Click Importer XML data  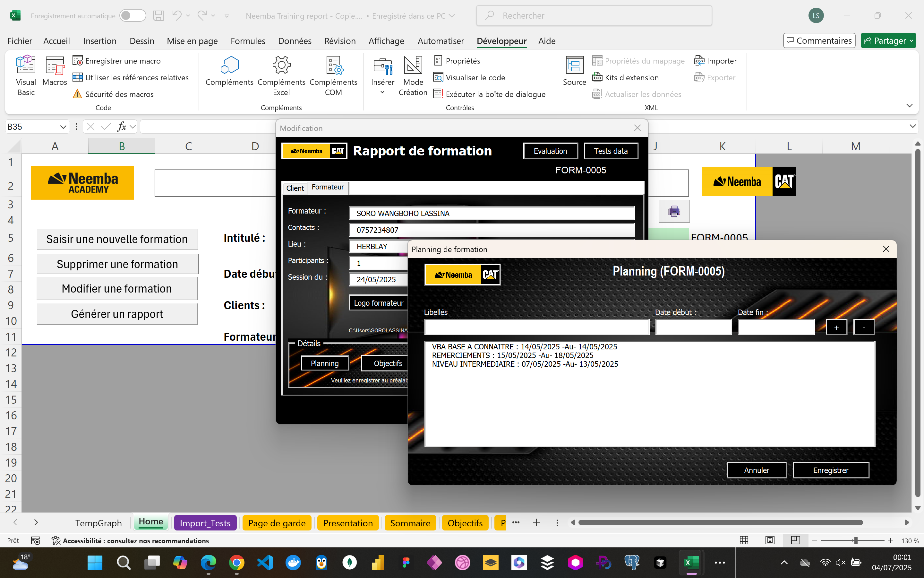click(x=715, y=61)
